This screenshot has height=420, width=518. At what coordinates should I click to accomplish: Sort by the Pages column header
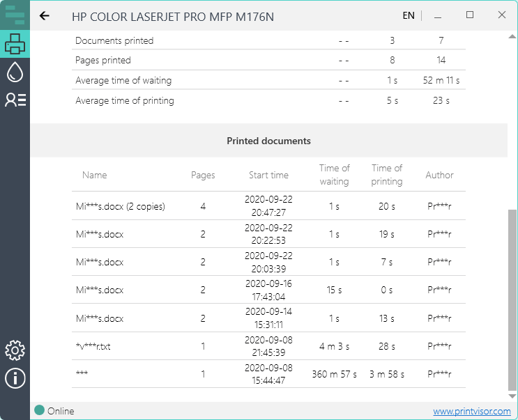pos(203,175)
